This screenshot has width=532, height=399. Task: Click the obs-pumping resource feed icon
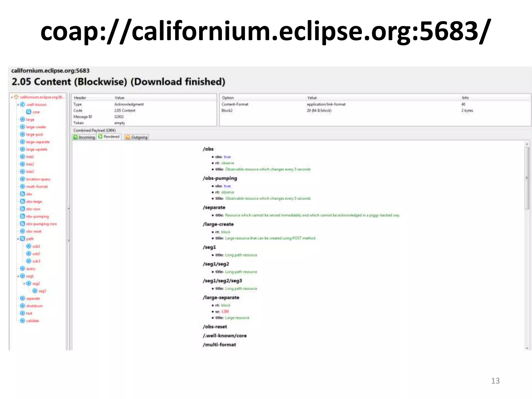point(23,216)
